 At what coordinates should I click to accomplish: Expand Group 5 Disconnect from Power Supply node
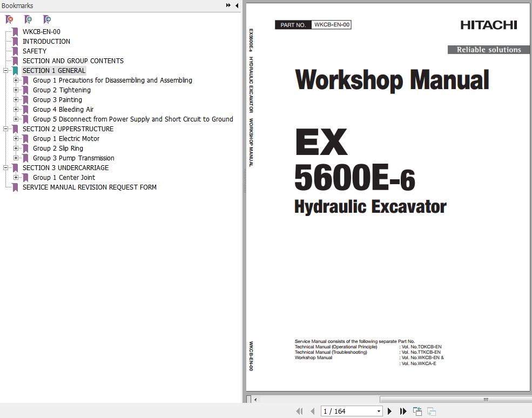16,119
